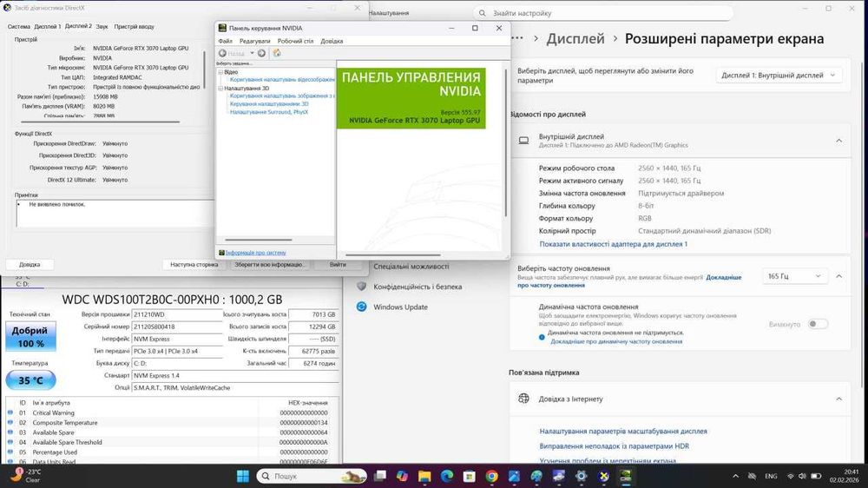The height and width of the screenshot is (488, 868).
Task: Open Microsoft Store from the taskbar
Action: tap(470, 476)
